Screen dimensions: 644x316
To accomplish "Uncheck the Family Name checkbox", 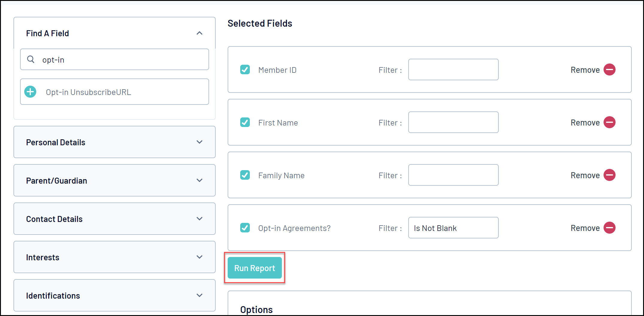I will (x=245, y=175).
